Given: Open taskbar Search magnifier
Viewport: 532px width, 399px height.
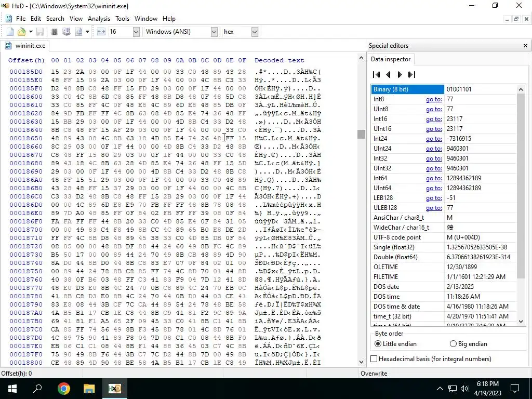Looking at the screenshot, I should click(37, 389).
